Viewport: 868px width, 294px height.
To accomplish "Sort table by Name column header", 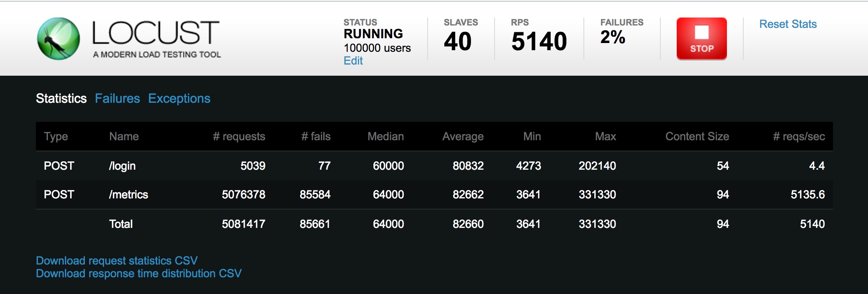I will click(x=124, y=137).
